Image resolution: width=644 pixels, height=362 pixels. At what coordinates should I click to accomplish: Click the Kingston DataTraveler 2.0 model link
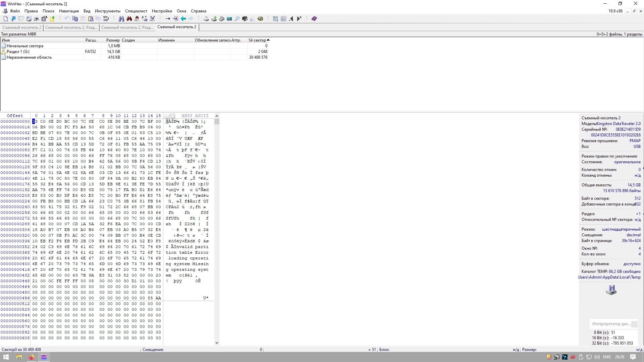(618, 124)
